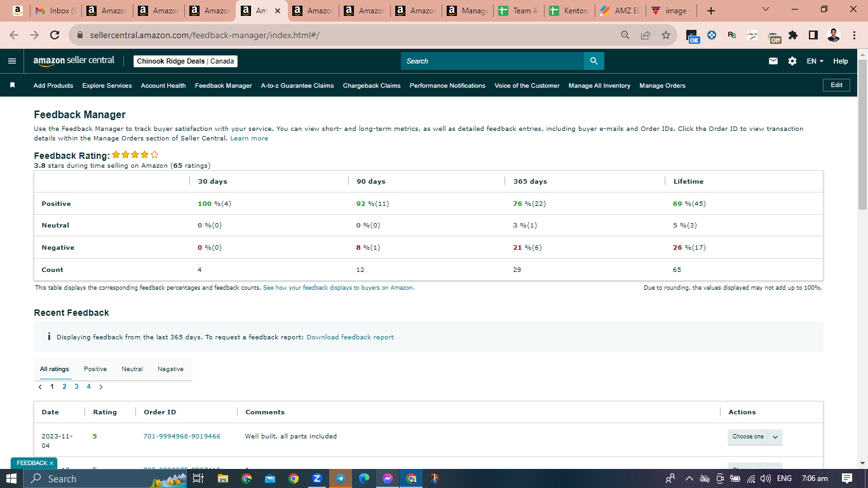
Task: Click the Amazon Seller Central logo
Action: 74,60
